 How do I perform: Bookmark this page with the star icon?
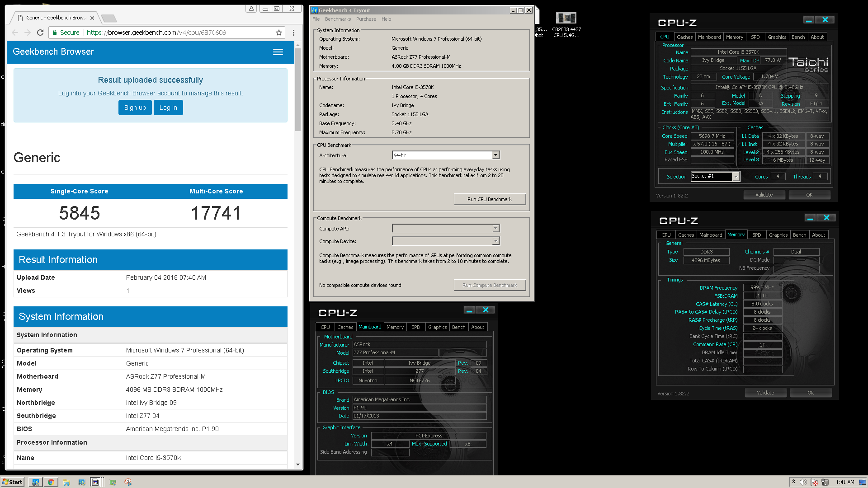[x=279, y=33]
